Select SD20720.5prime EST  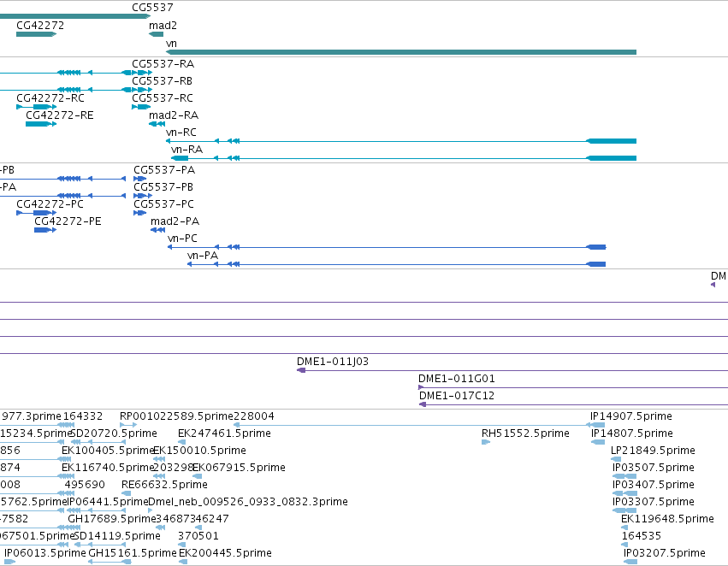[98, 442]
